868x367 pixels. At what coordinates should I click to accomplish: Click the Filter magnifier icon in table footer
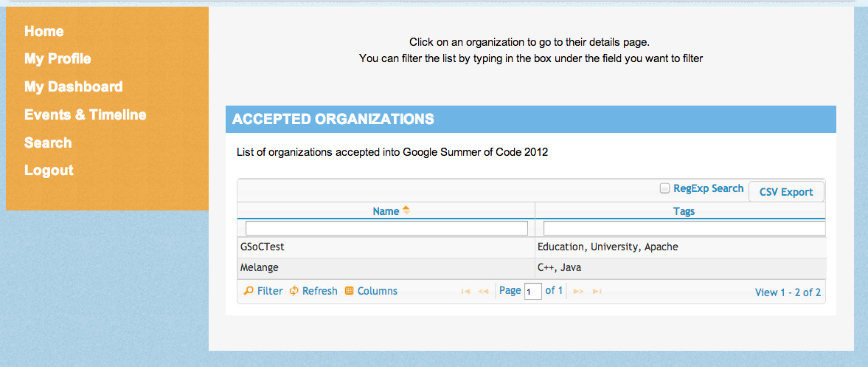(x=249, y=291)
